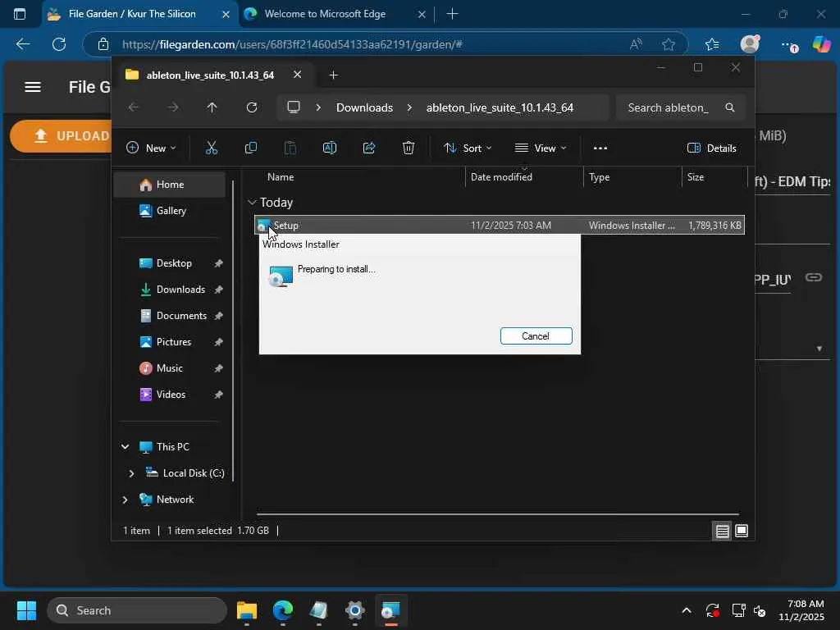This screenshot has height=630, width=840.
Task: Open the Sort dropdown in Explorer
Action: pos(468,148)
